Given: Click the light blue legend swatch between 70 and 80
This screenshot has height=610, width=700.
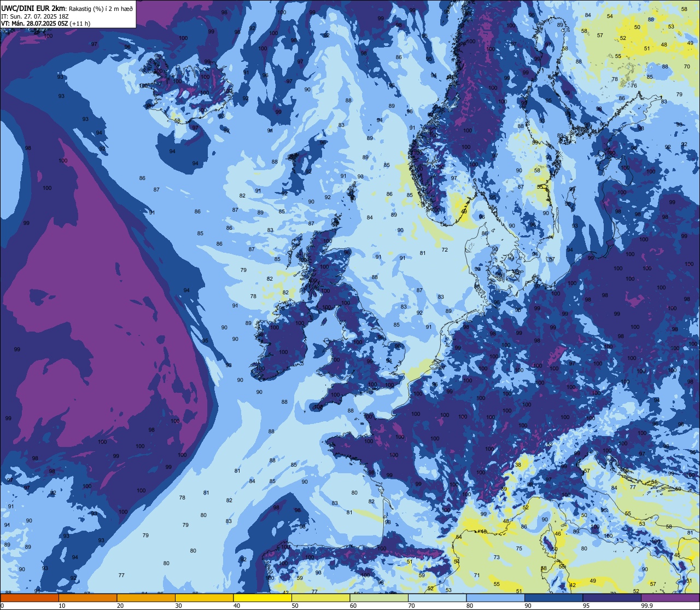Looking at the screenshot, I should pos(437,597).
